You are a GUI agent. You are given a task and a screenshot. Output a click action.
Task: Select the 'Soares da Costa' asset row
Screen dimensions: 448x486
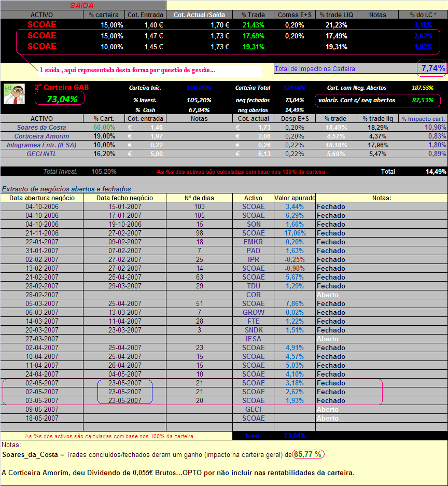tap(224, 128)
